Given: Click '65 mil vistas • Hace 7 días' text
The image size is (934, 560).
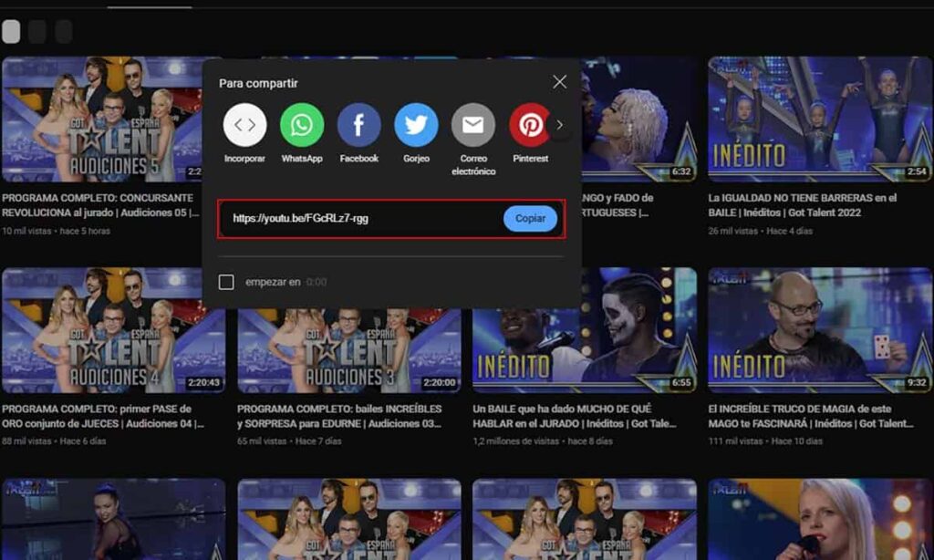Looking at the screenshot, I should (x=289, y=441).
